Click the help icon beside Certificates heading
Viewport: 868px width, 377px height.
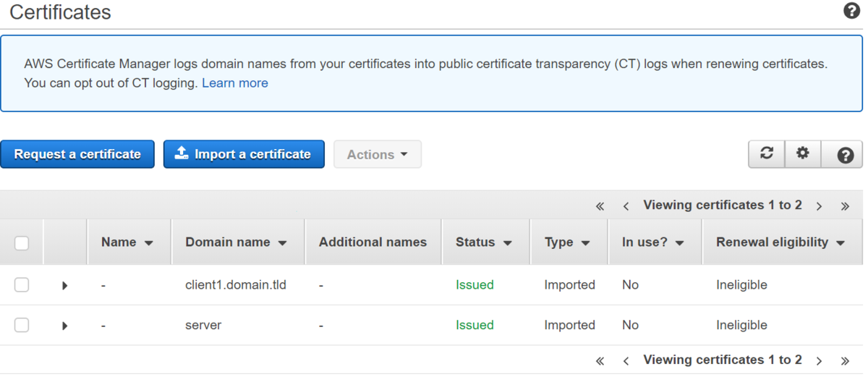coord(851,12)
